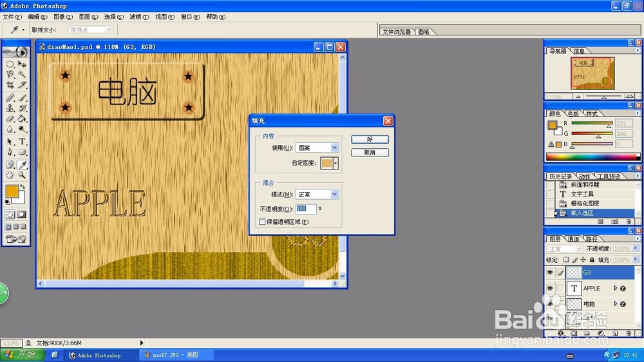Viewport: 644px width, 362px height.
Task: Expand effects of the 电脑 layer
Action: point(615,303)
